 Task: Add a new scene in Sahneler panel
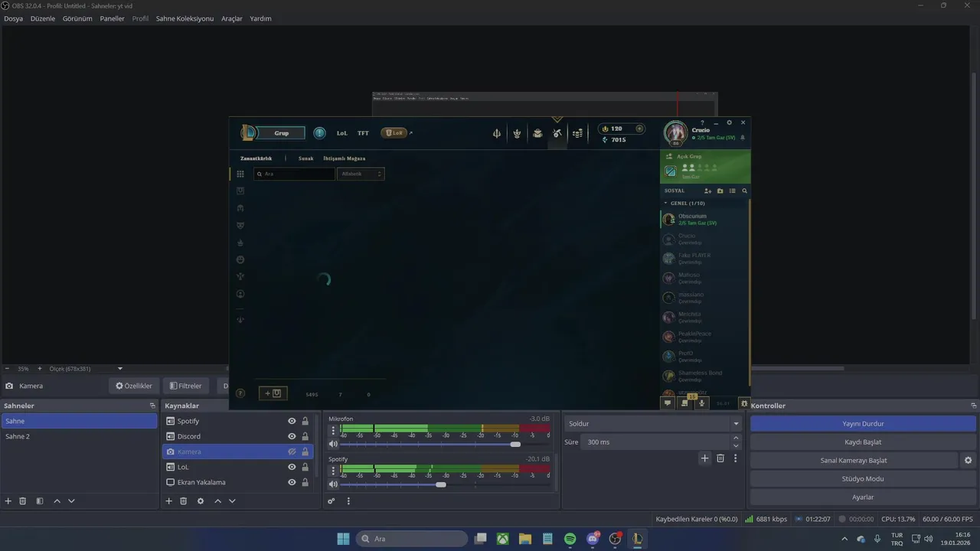8,501
